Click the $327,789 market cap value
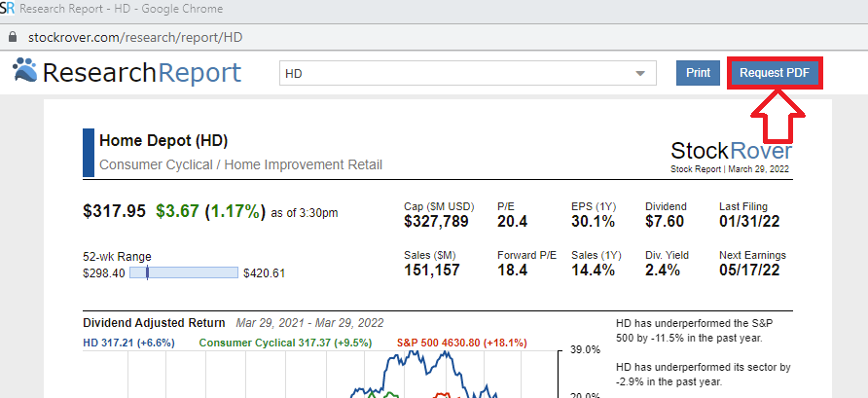 (436, 222)
